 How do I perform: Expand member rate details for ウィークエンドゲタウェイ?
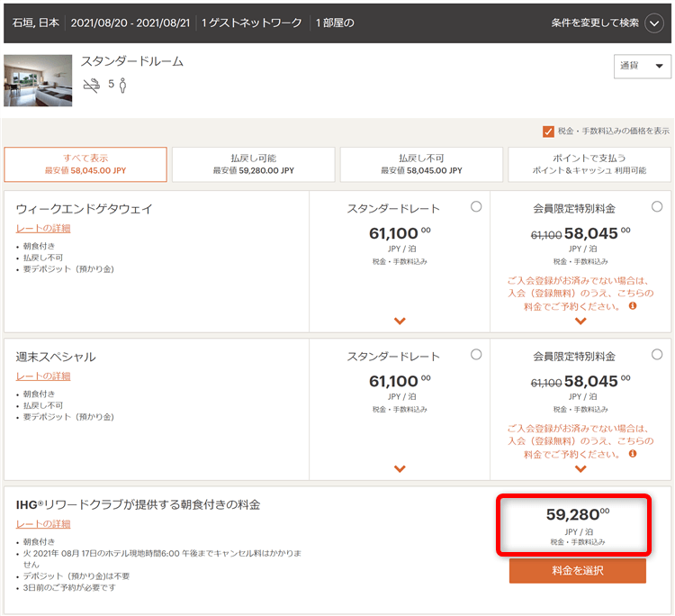tap(580, 321)
